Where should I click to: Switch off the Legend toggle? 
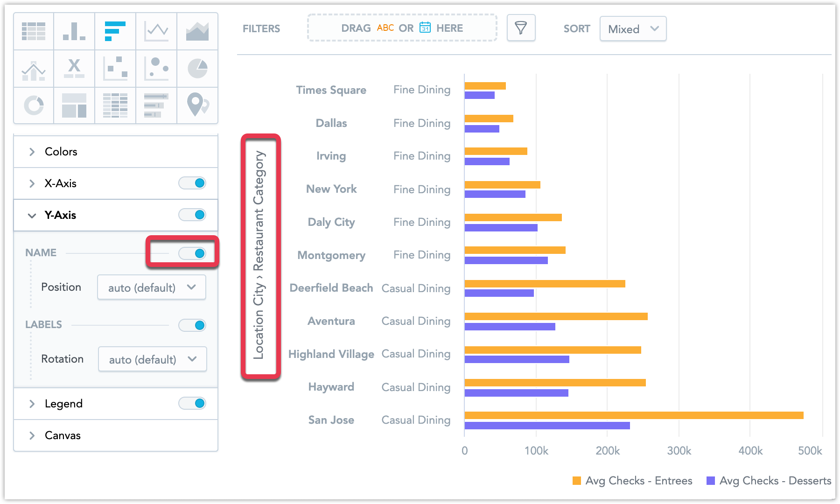pos(192,403)
